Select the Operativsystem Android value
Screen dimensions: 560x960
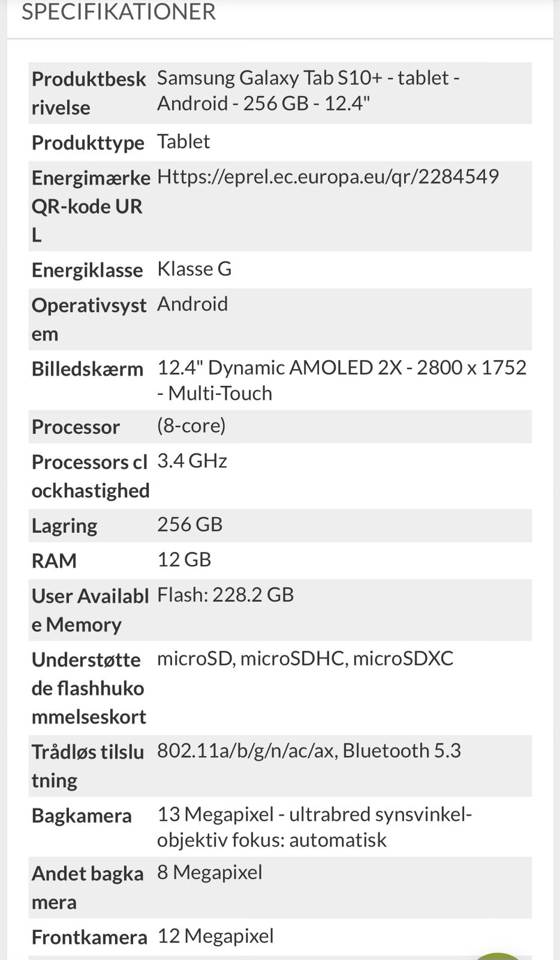point(192,304)
